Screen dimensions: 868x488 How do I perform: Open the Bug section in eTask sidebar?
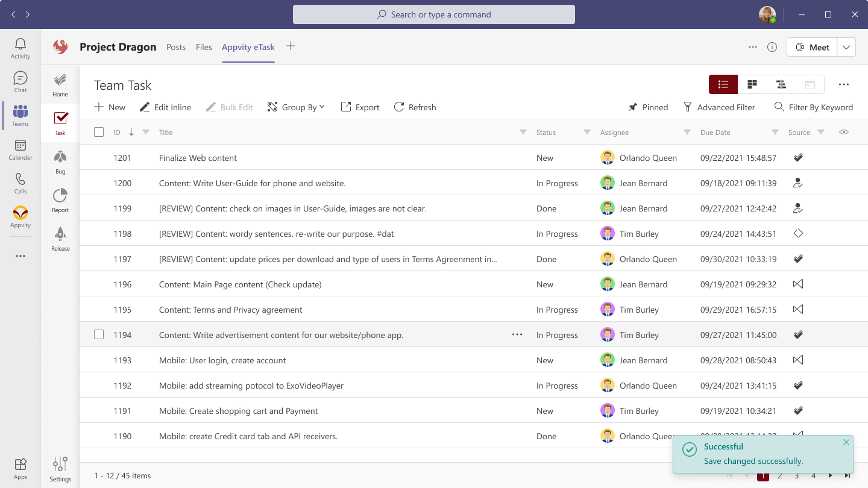click(60, 161)
